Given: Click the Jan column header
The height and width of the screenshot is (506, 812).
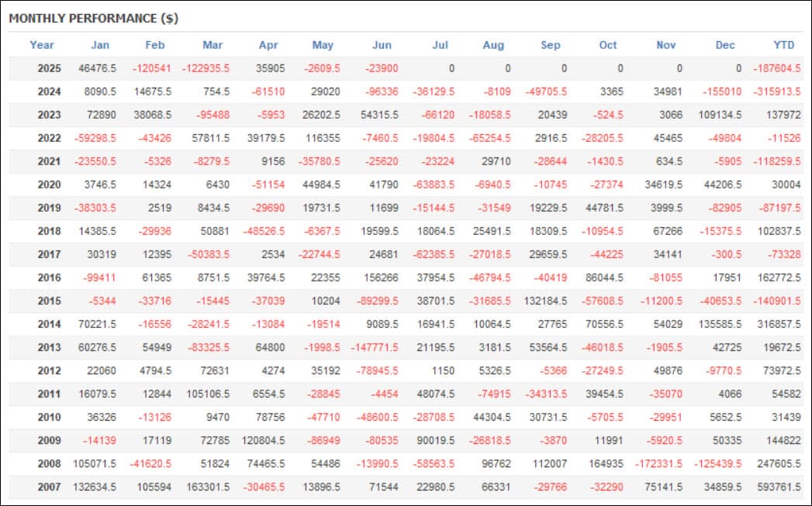Looking at the screenshot, I should (100, 45).
